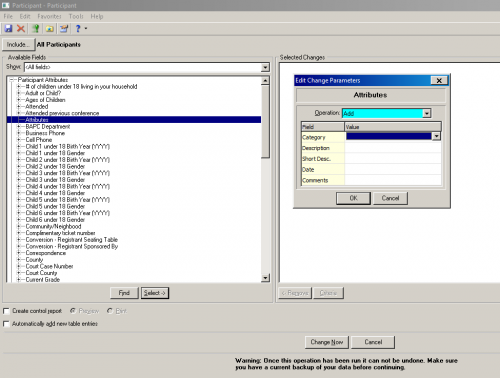This screenshot has width=500, height=378.
Task: Click the Include... button
Action: click(18, 44)
